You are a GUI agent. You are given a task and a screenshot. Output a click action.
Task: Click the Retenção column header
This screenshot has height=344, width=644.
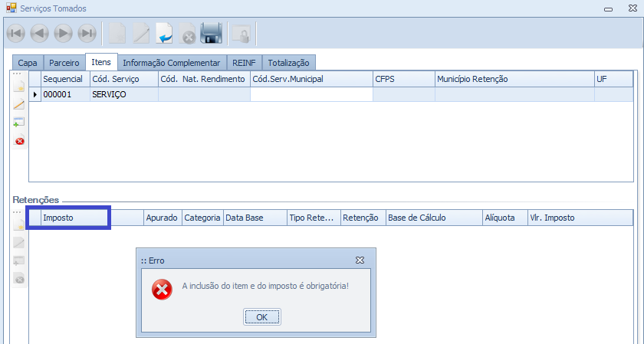[363, 218]
